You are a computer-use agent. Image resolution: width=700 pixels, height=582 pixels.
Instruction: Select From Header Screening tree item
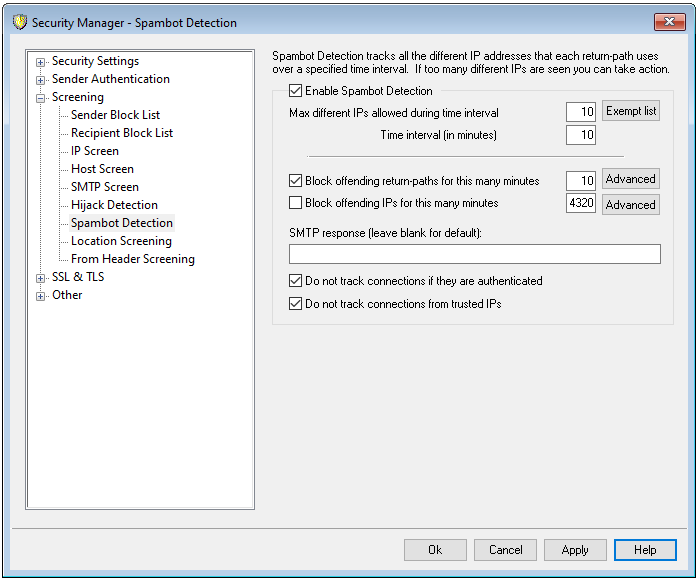132,259
